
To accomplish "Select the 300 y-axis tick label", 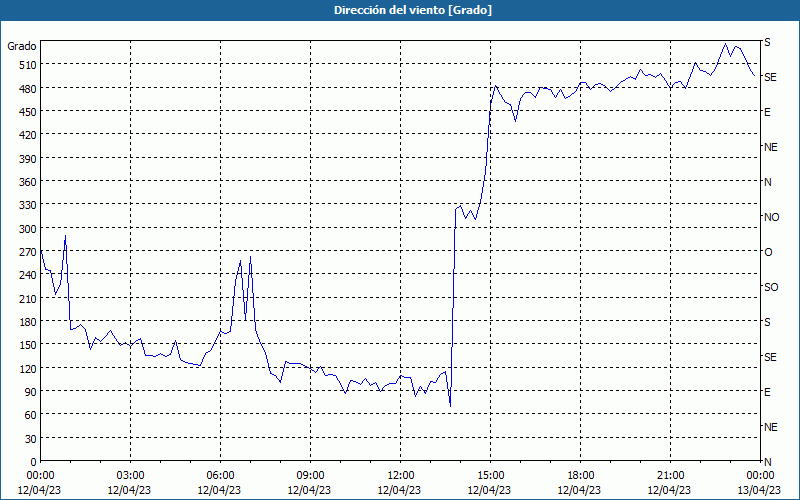I will [x=29, y=229].
